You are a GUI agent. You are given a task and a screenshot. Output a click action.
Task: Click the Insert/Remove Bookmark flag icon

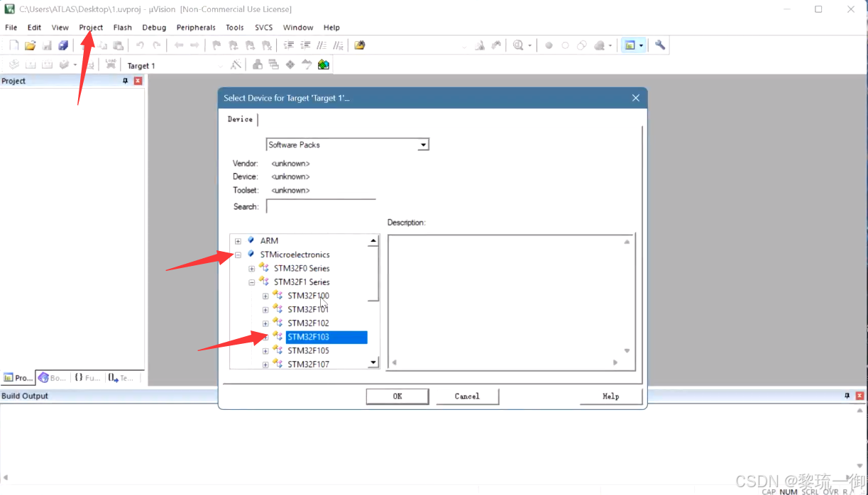tap(216, 45)
